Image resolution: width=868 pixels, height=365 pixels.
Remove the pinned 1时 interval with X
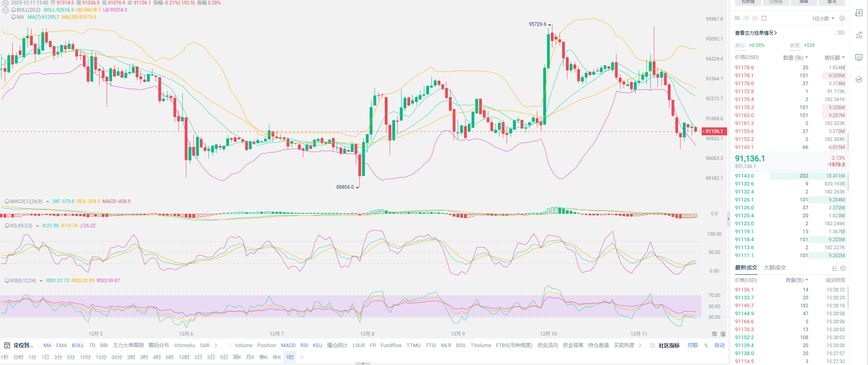click(x=302, y=357)
